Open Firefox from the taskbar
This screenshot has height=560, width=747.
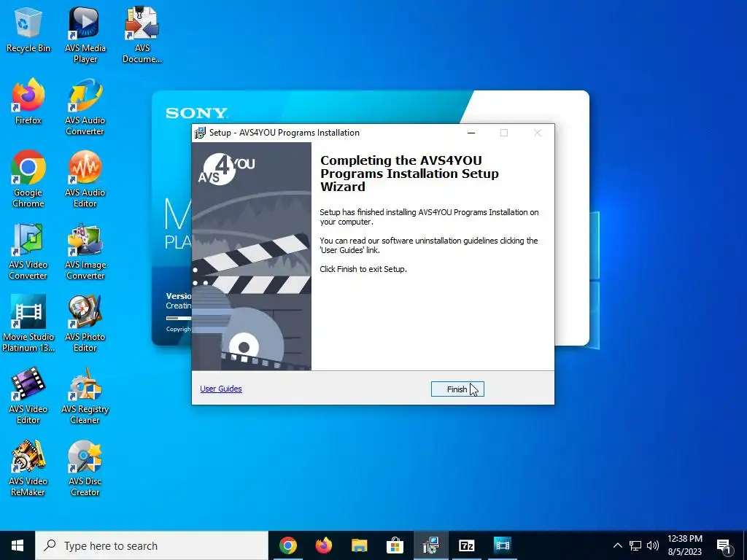[323, 545]
